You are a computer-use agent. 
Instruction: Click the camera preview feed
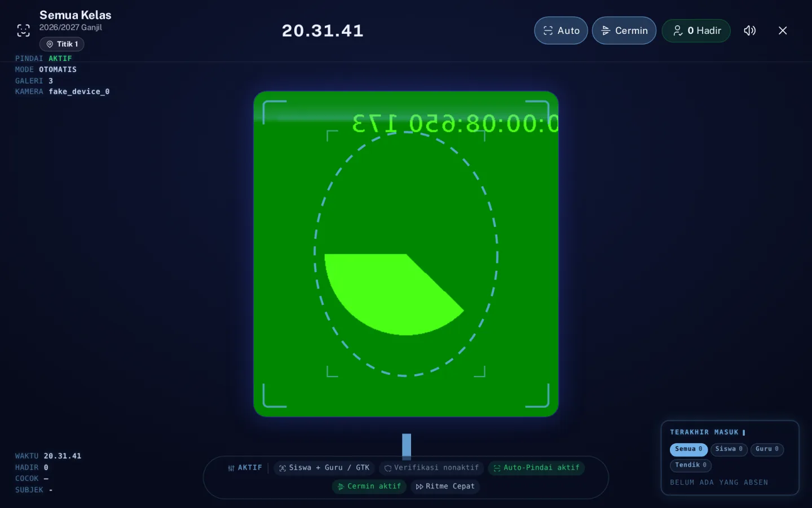(x=406, y=254)
